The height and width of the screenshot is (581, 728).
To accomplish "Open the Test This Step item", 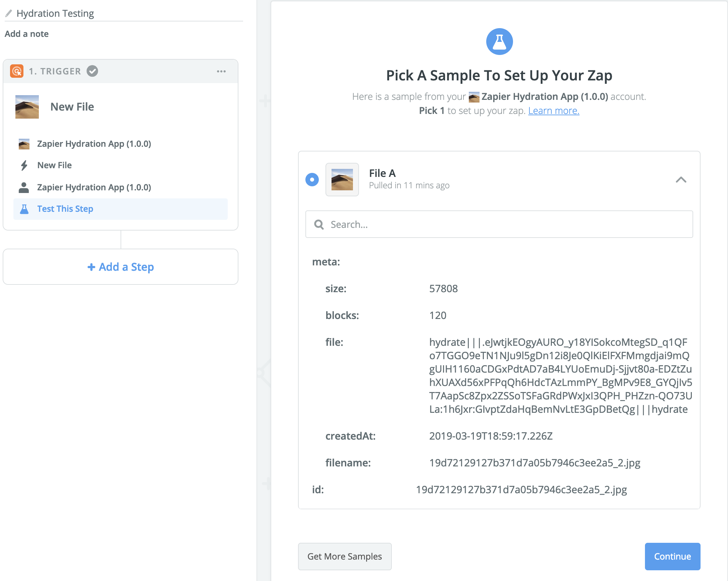I will tap(65, 209).
